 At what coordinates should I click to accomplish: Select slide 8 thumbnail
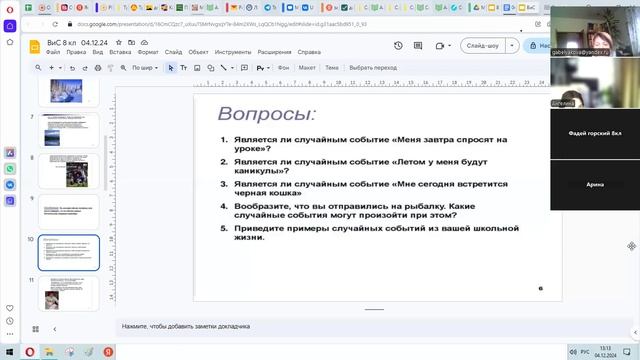69,171
